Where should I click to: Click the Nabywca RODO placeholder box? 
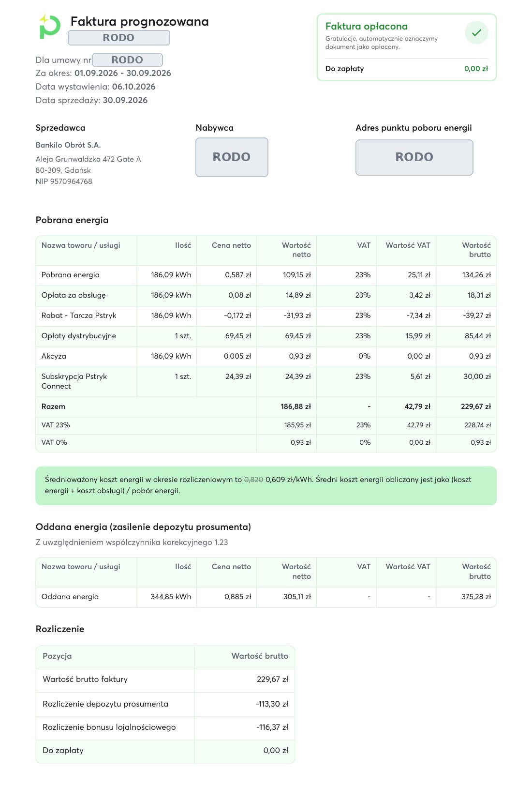[x=232, y=157]
